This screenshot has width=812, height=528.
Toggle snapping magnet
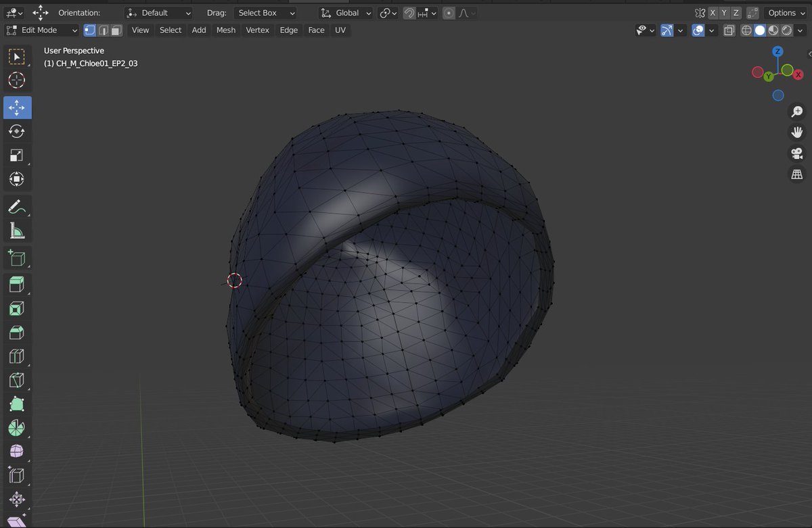409,13
